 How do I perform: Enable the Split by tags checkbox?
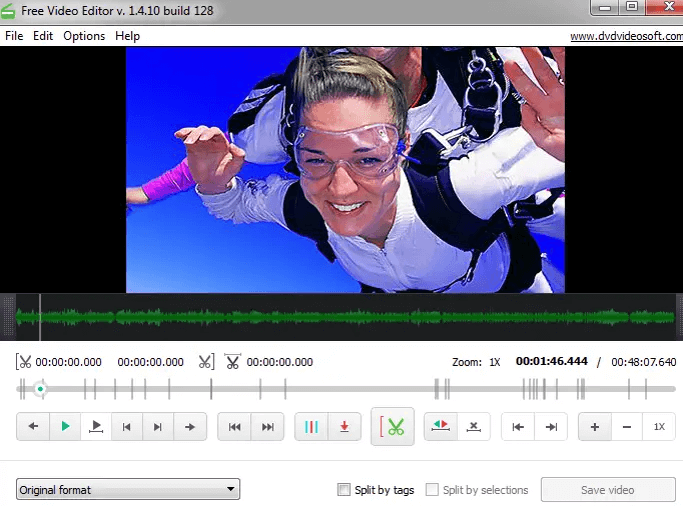point(344,489)
